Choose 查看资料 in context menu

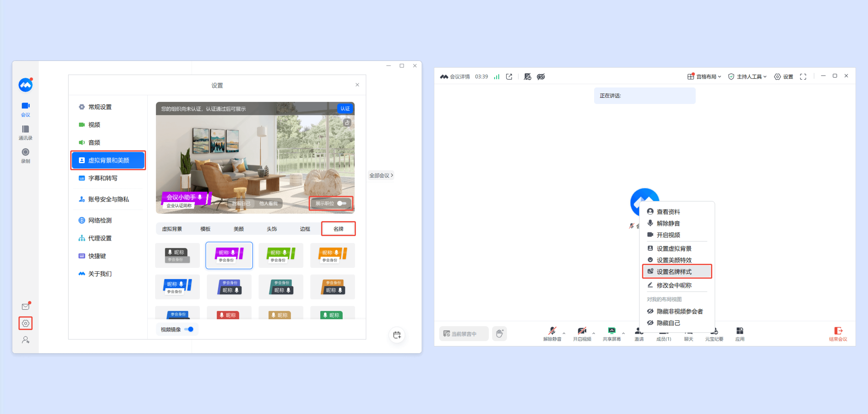click(x=664, y=211)
